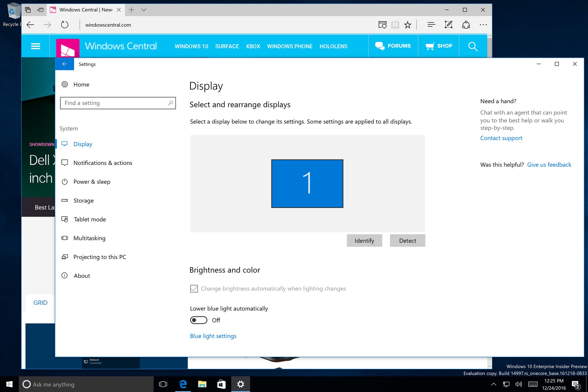Open the Storage settings section
Screen dimensions: 588x392
83,200
